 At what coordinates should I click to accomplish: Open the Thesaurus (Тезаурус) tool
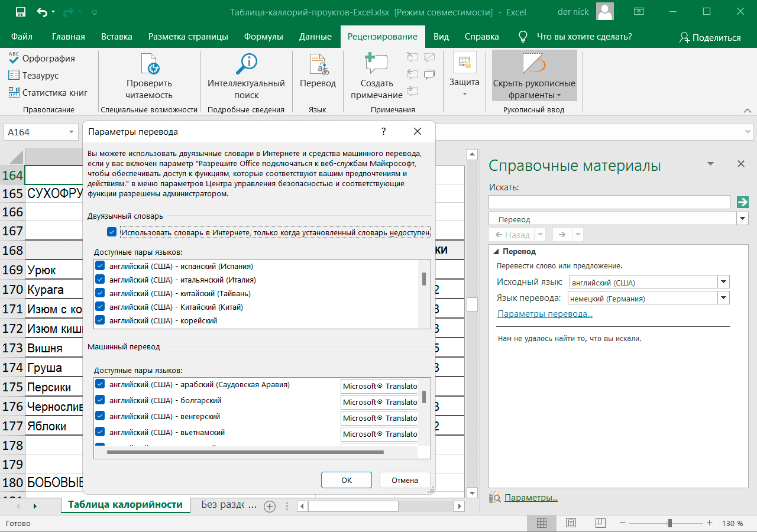click(x=34, y=75)
